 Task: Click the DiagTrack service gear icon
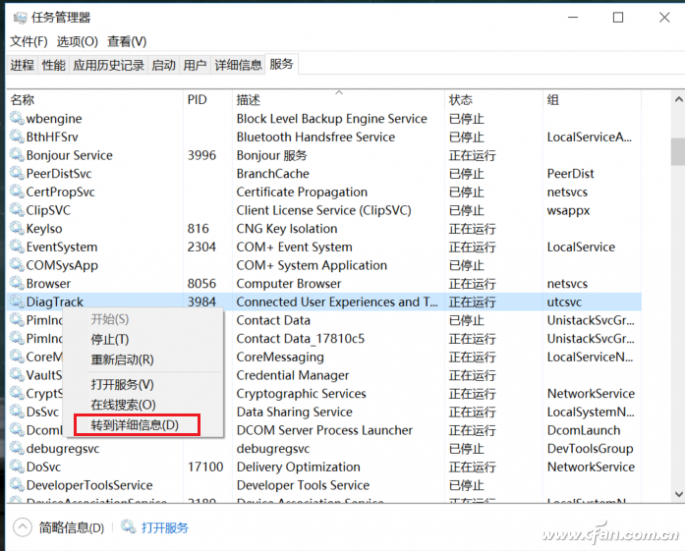[17, 301]
